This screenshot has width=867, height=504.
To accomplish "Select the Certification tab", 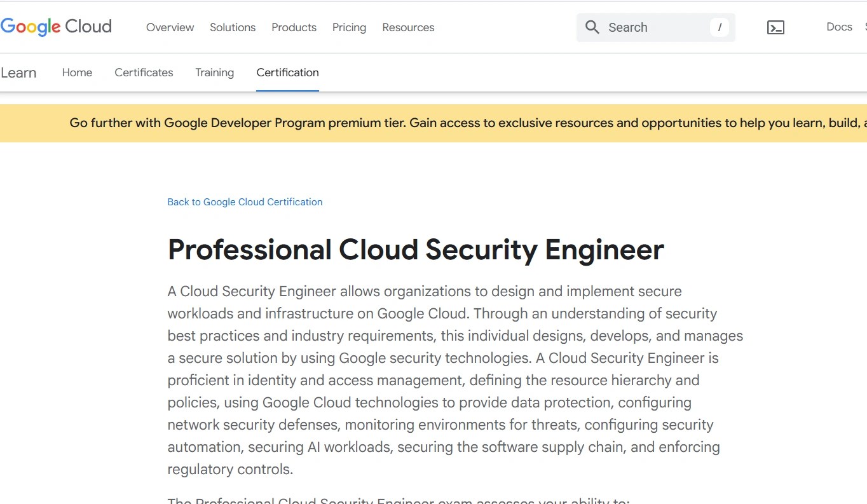I will tap(287, 72).
